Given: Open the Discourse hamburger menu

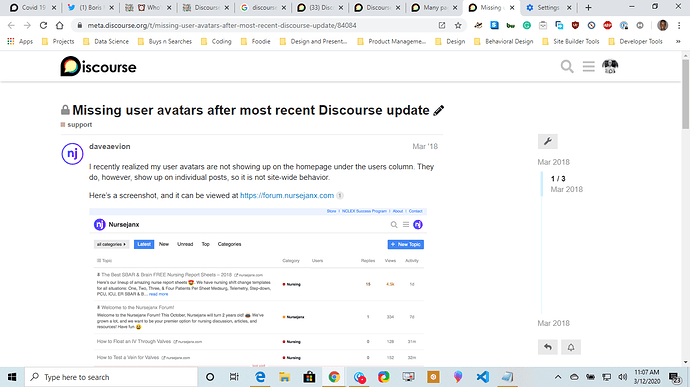Looking at the screenshot, I should coord(588,66).
